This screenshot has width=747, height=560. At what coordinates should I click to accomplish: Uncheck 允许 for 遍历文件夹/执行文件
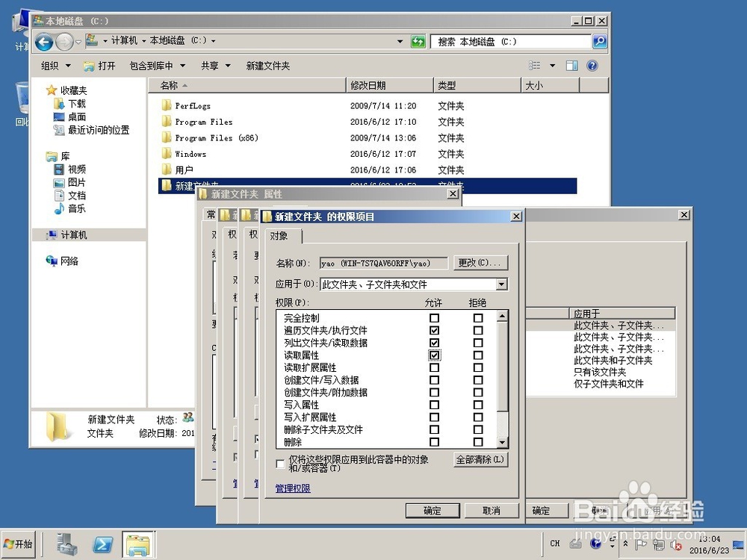pyautogui.click(x=435, y=329)
